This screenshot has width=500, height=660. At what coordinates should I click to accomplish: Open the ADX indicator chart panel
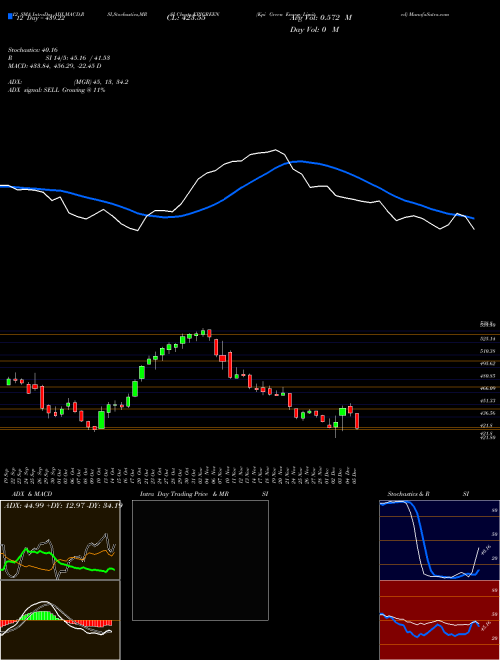point(60,540)
